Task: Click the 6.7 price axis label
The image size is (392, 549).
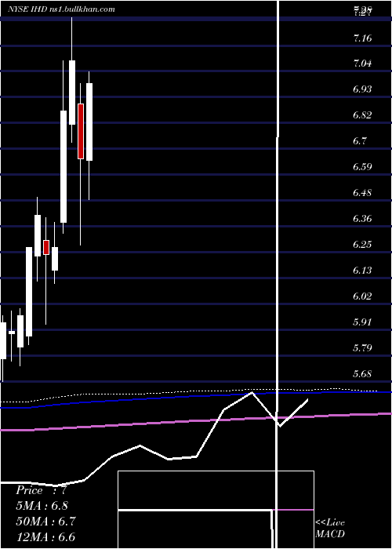Action: coord(360,141)
